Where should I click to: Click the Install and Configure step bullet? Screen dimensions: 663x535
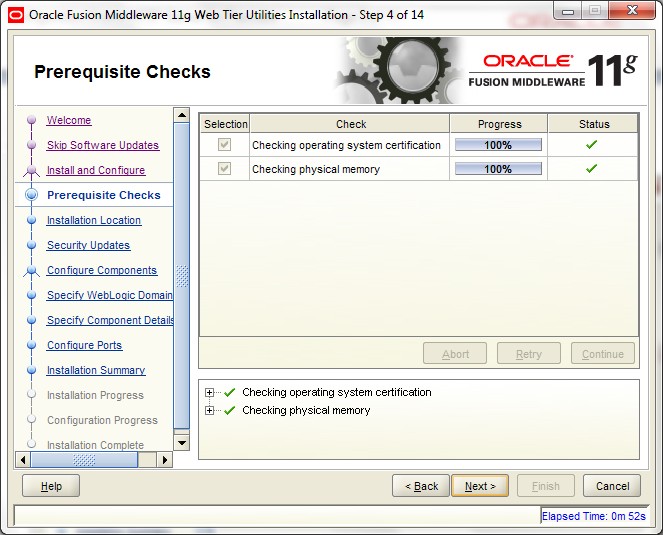point(31,170)
